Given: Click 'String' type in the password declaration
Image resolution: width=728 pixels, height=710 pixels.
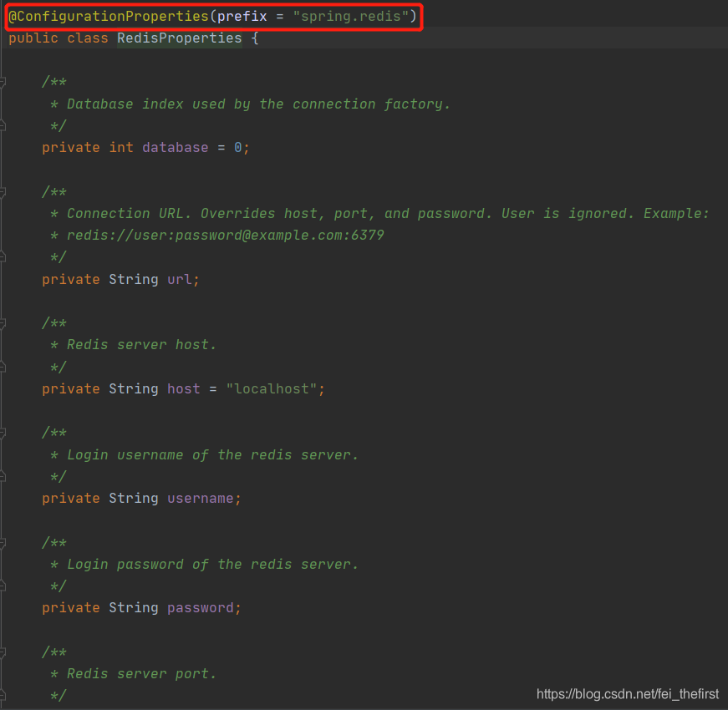Looking at the screenshot, I should [133, 608].
